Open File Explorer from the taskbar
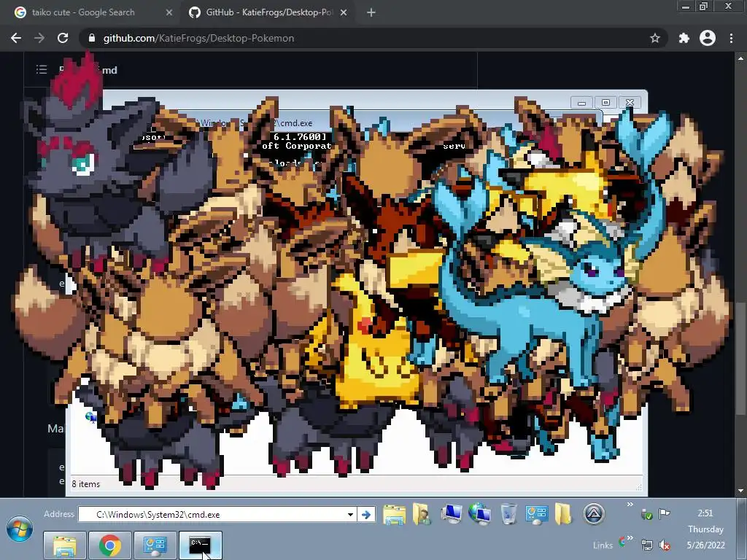747x560 pixels. tap(65, 545)
